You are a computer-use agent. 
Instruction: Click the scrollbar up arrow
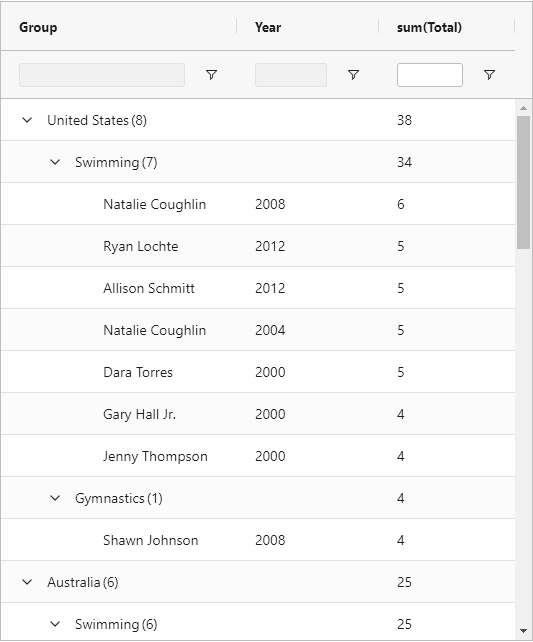coord(523,108)
